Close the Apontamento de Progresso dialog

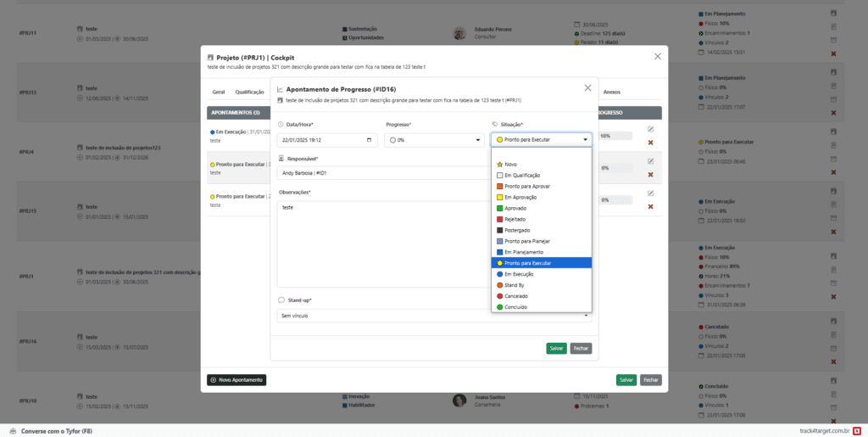point(588,87)
